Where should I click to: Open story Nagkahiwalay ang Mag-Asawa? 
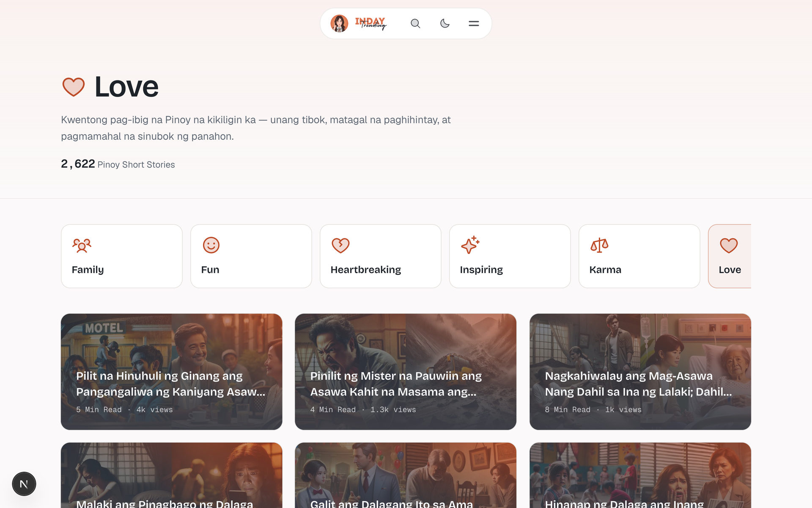(640, 372)
